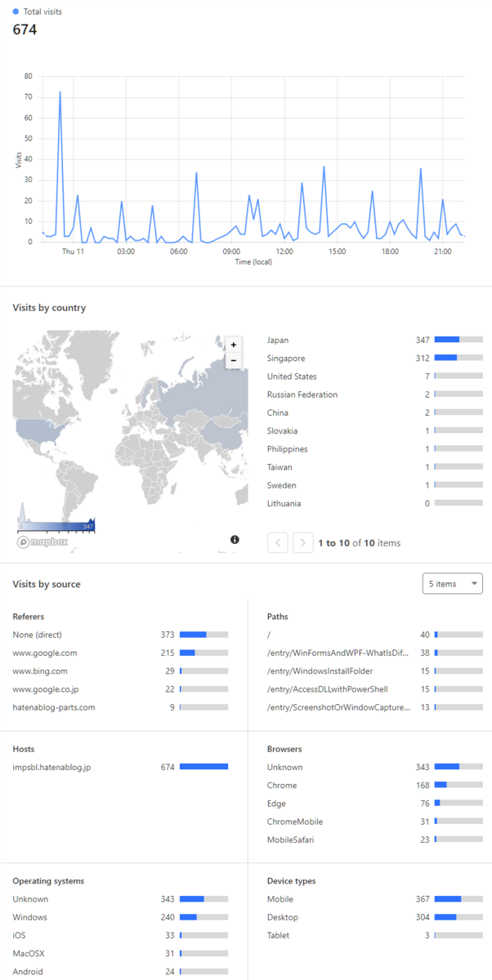Open the map attribution info icon

[235, 540]
